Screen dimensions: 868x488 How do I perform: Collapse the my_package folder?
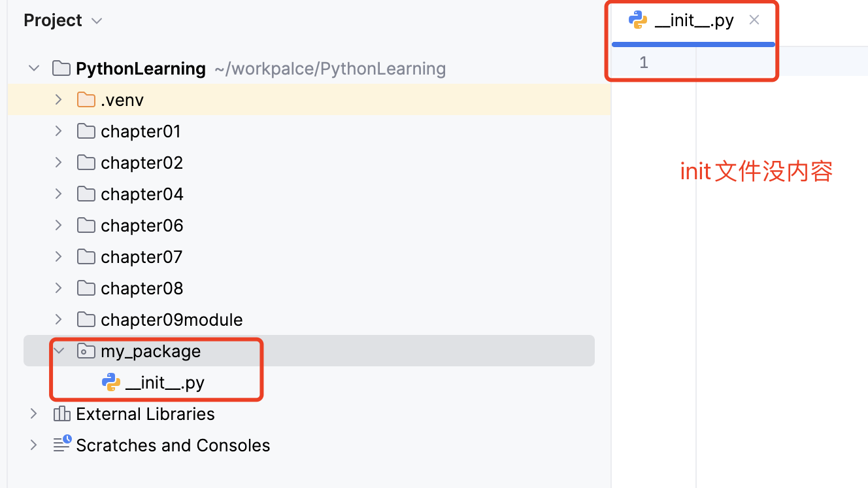[59, 351]
